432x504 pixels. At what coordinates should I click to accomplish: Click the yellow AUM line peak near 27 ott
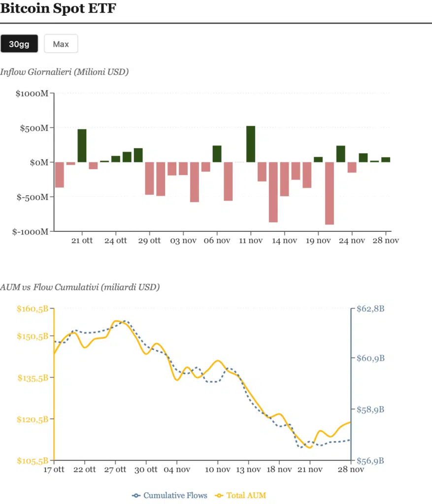click(117, 321)
